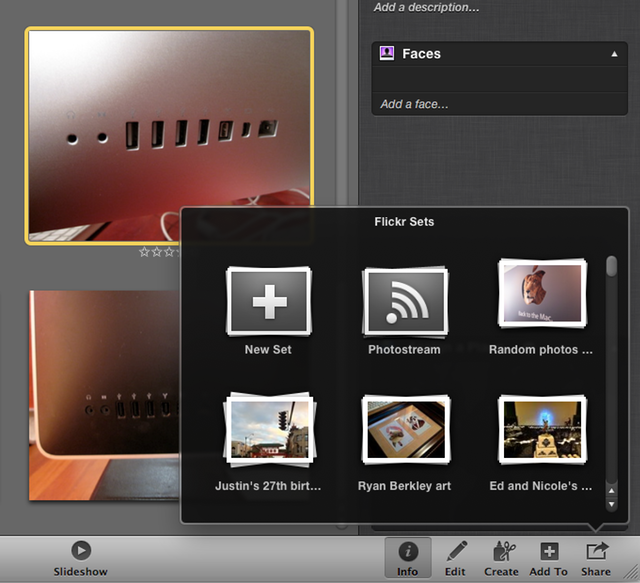Select the Photostream Flickr set
This screenshot has height=583, width=640.
pos(404,301)
